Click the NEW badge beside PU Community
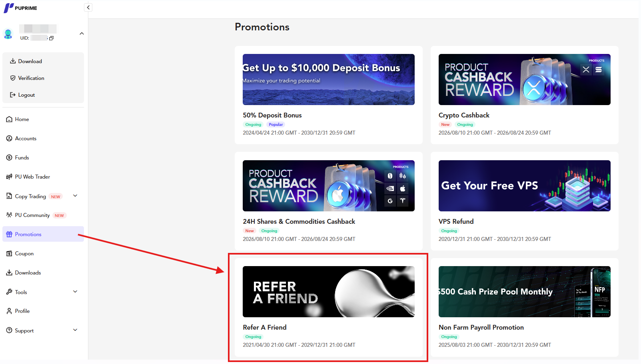This screenshot has width=641, height=364. pos(59,215)
